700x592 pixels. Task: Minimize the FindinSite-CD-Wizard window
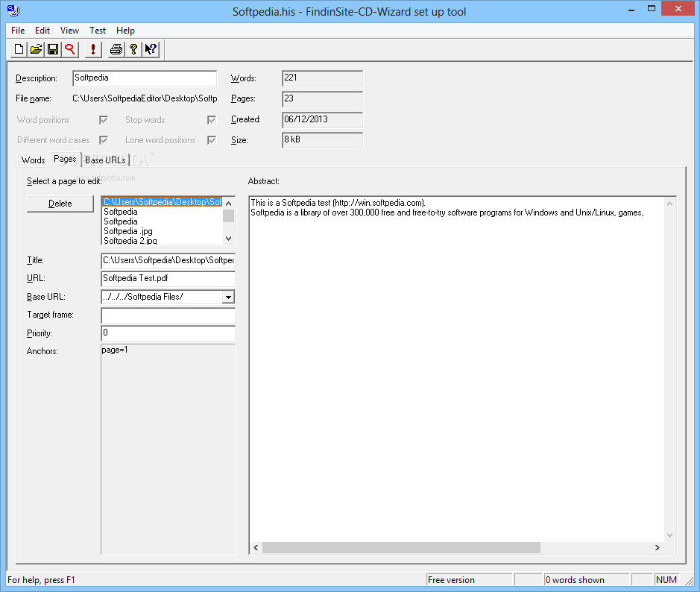631,10
